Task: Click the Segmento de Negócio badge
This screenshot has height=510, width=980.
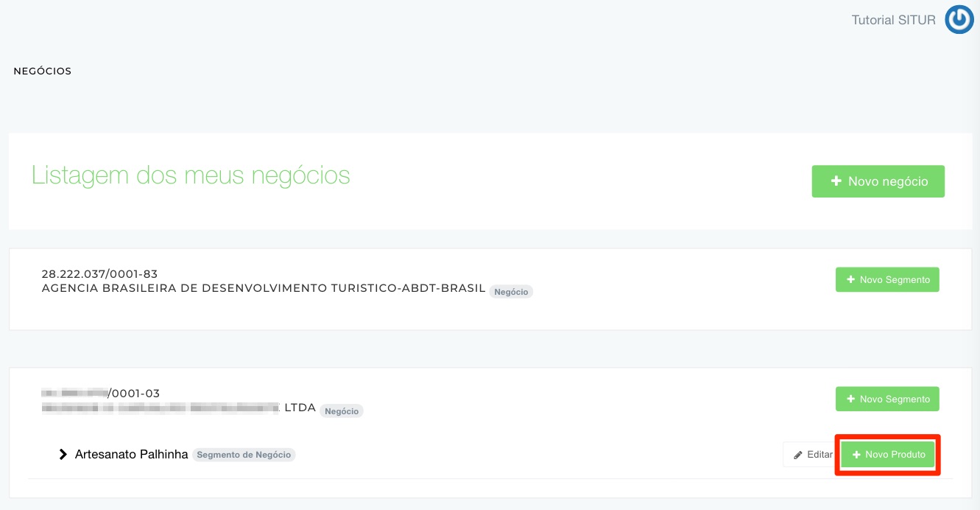Action: point(244,455)
